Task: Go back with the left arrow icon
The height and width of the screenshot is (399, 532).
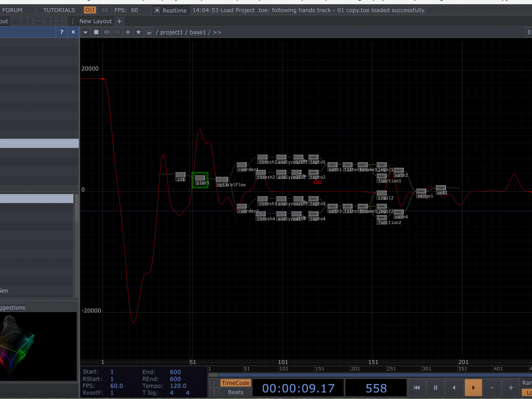Action: point(107,32)
